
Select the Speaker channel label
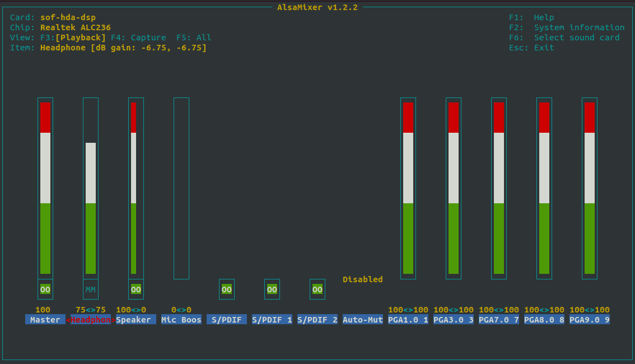coord(136,319)
